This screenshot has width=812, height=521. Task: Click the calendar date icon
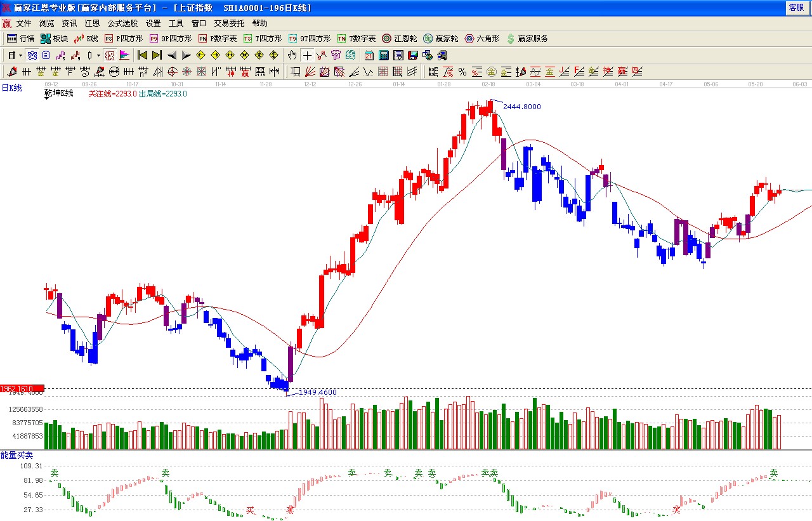369,55
